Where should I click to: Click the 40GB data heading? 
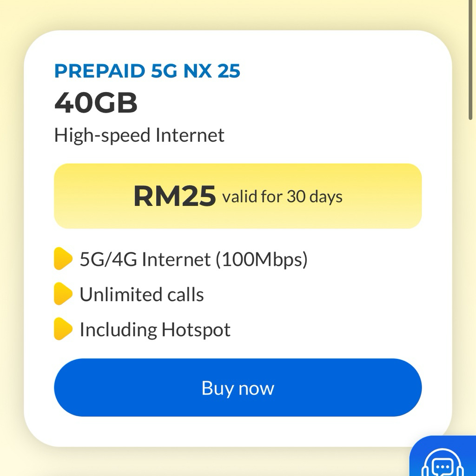click(x=96, y=103)
